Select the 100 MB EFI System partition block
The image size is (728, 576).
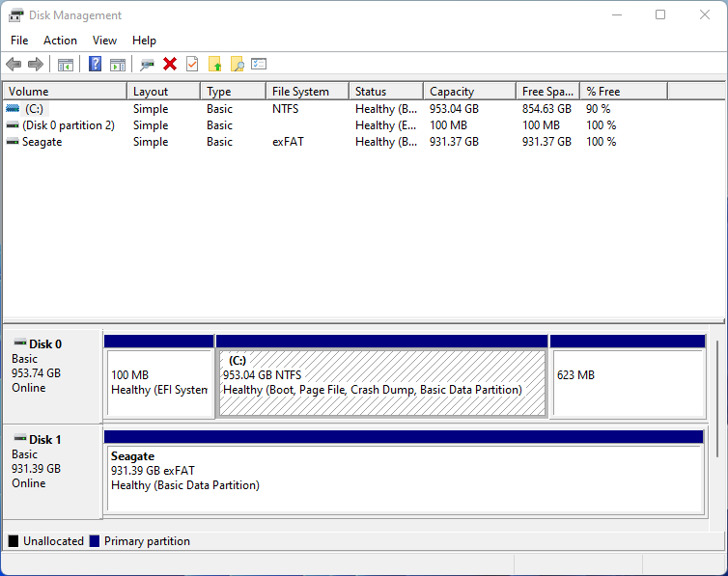(159, 376)
